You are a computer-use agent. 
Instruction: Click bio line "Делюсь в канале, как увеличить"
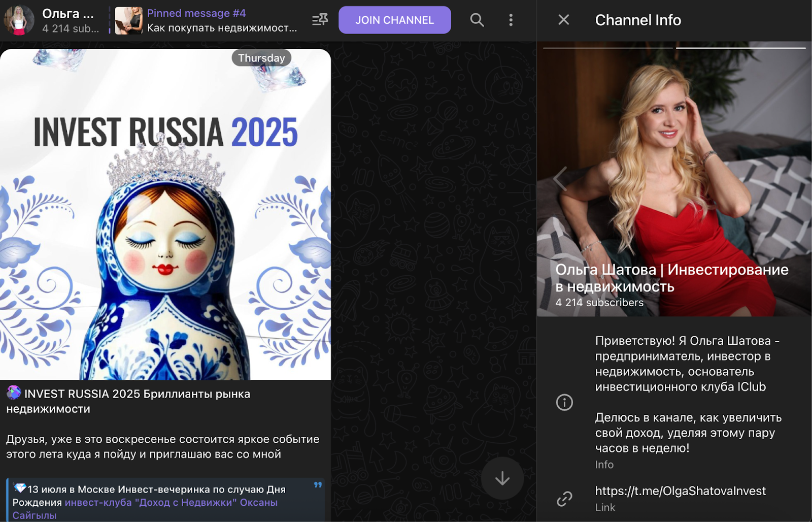point(688,417)
